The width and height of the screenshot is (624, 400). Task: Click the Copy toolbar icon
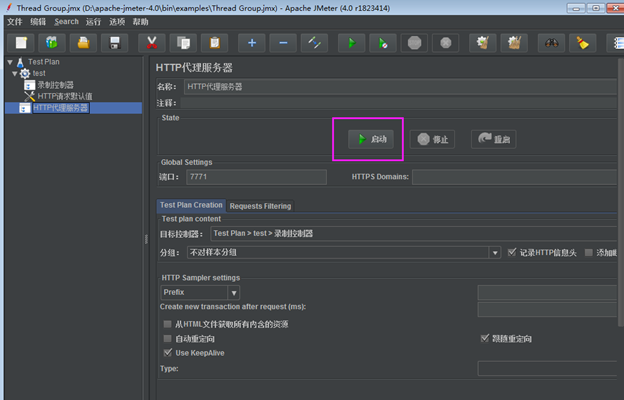coord(183,43)
